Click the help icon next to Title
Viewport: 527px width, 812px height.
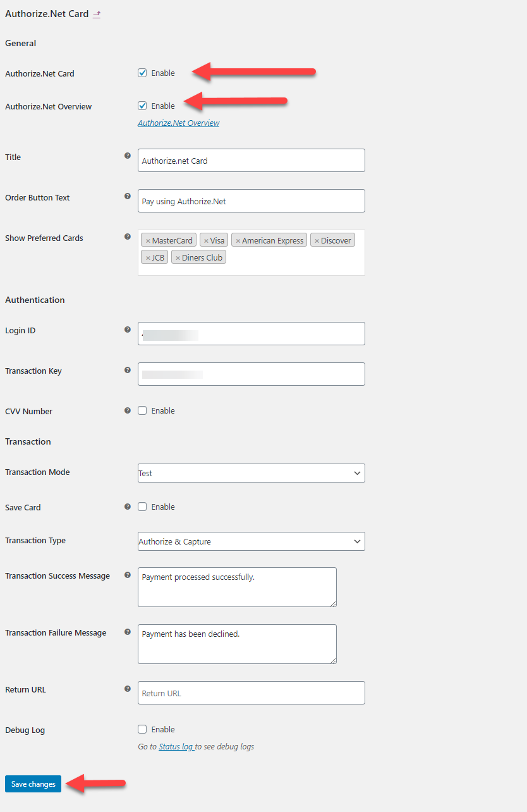point(128,155)
